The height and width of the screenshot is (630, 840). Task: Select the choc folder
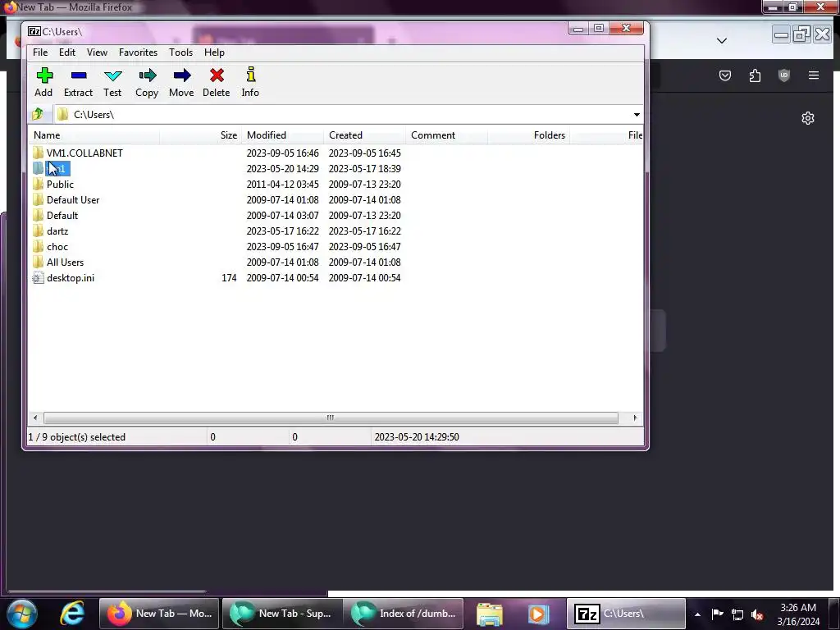click(57, 246)
